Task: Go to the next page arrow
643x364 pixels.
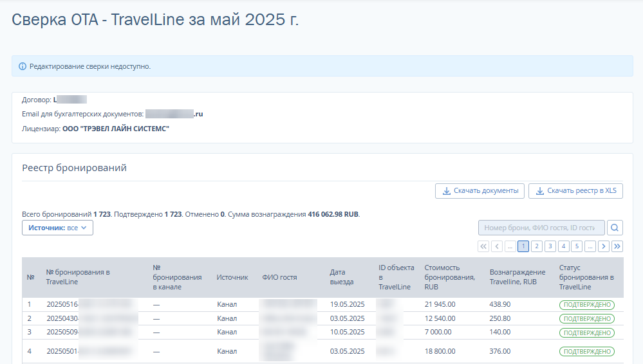Action: pos(604,246)
